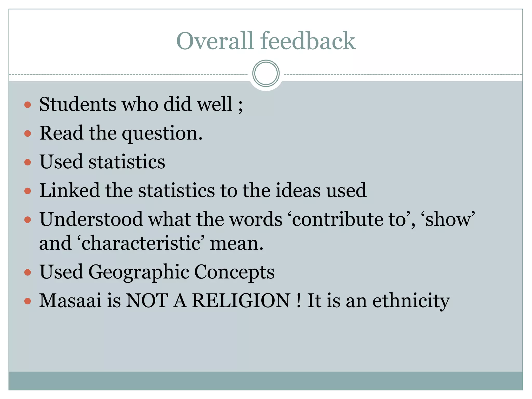Click the bullet dot beside 'Used Geographic Concepts'
532x399 pixels.
click(28, 272)
